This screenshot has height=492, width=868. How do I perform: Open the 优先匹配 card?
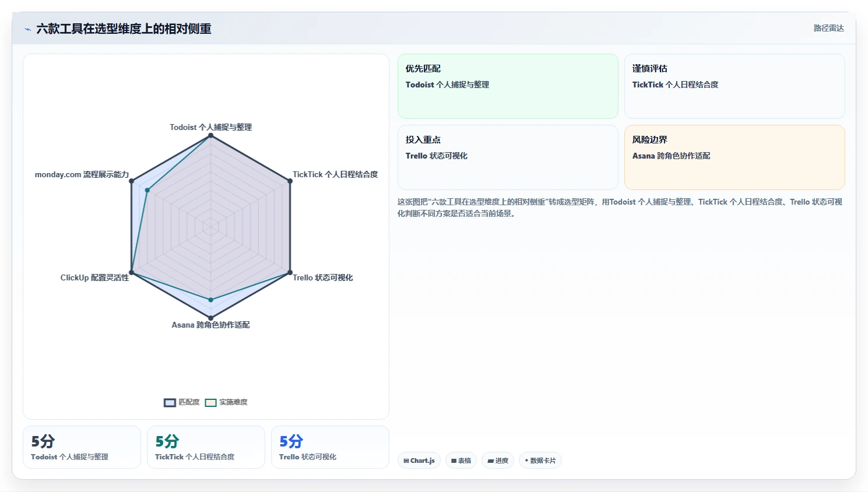point(508,86)
